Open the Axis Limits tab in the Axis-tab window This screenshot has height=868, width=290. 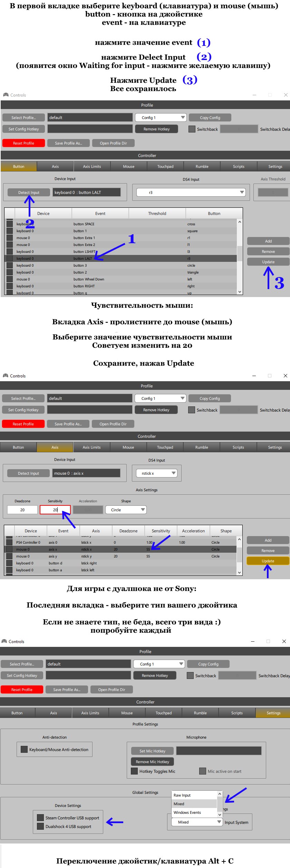tap(91, 447)
